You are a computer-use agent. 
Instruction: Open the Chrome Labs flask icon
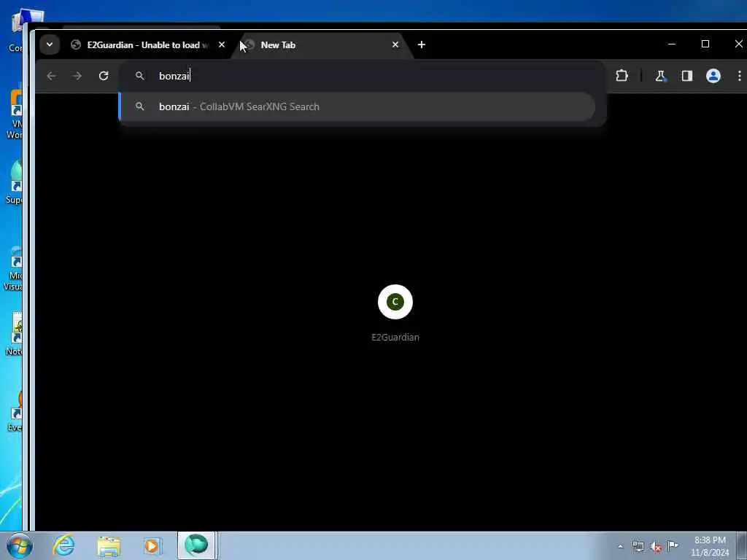point(660,76)
